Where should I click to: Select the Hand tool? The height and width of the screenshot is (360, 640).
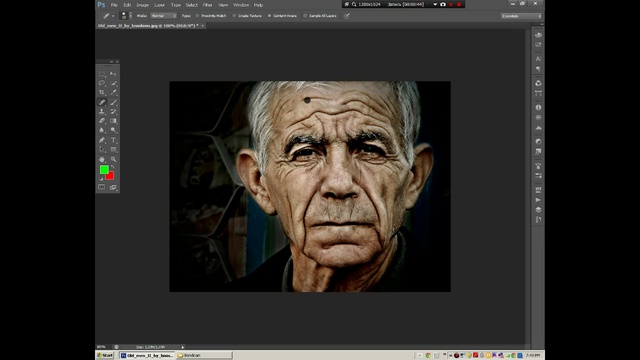(102, 159)
